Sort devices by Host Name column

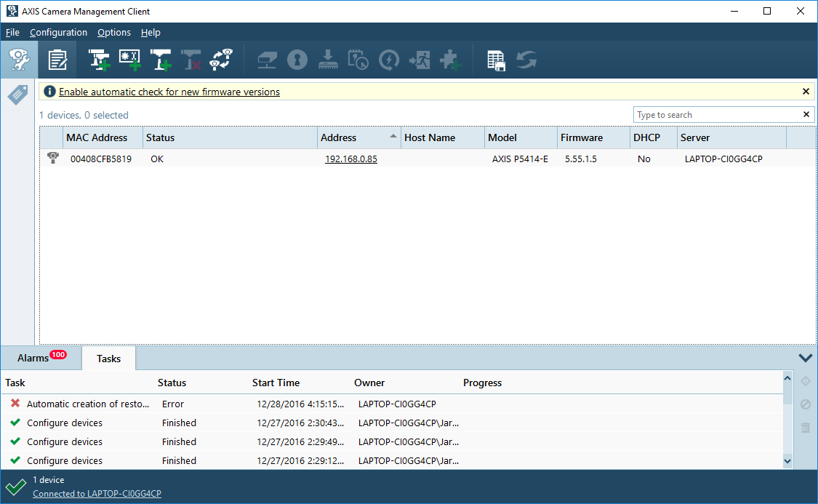tap(443, 137)
